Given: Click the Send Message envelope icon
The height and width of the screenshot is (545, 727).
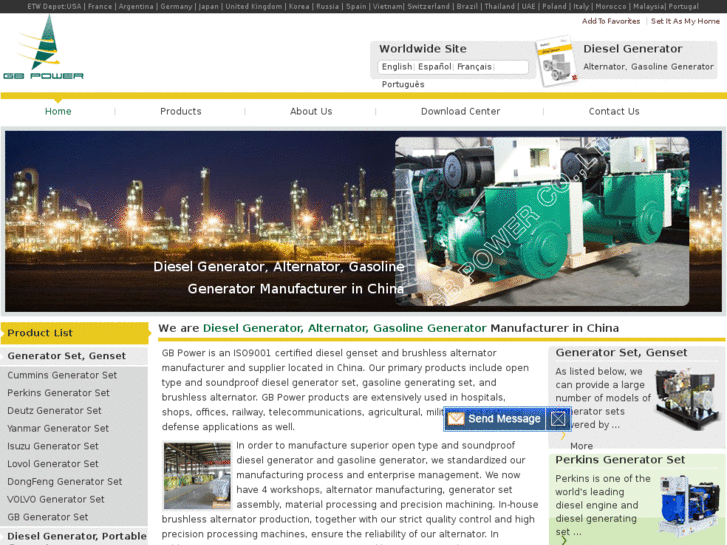Looking at the screenshot, I should pyautogui.click(x=455, y=419).
